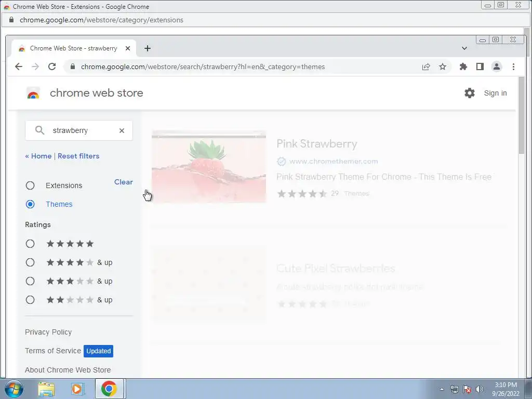
Task: Toggle the side panel icon
Action: [x=480, y=67]
